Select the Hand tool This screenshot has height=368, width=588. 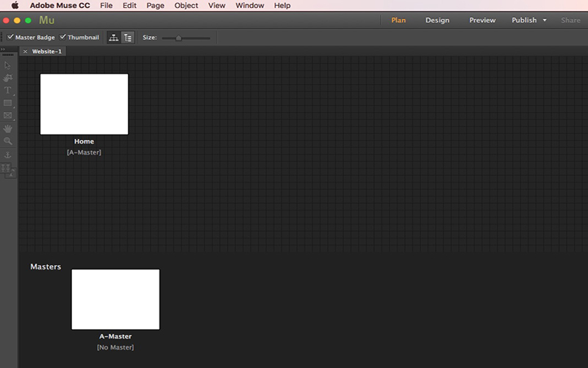(x=7, y=128)
